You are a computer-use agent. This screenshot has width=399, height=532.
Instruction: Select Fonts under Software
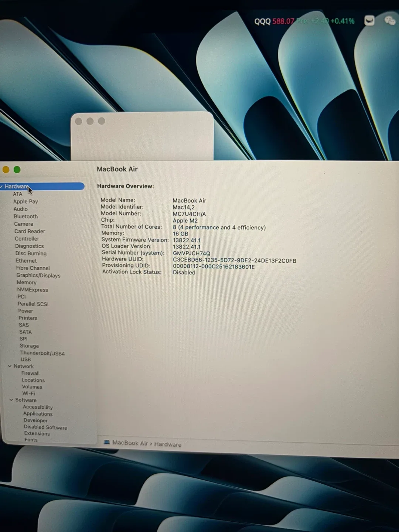click(x=31, y=440)
